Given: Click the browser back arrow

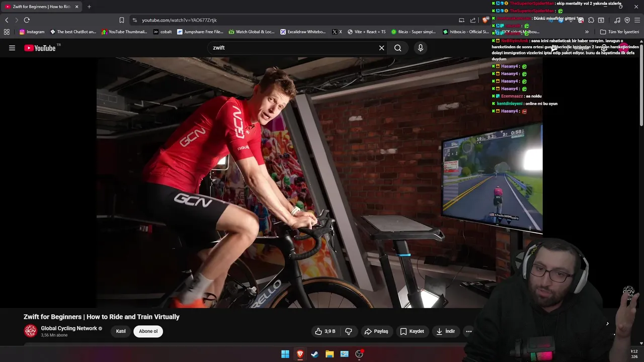Looking at the screenshot, I should coord(7,20).
